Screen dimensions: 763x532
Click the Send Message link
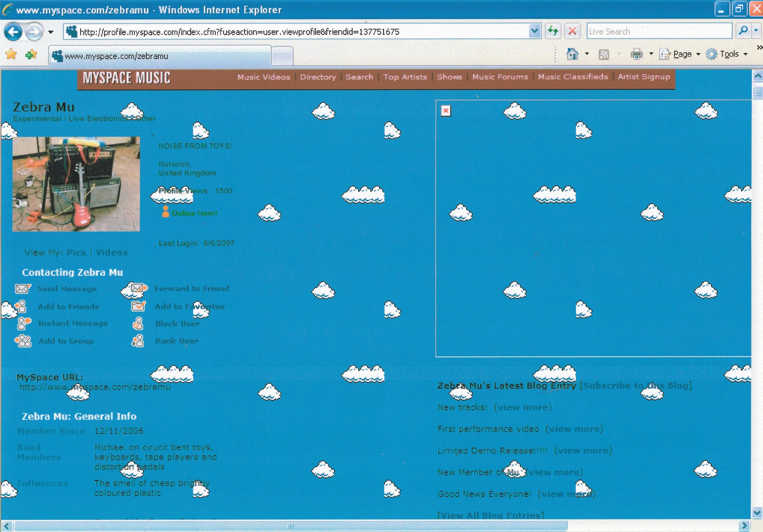[67, 289]
